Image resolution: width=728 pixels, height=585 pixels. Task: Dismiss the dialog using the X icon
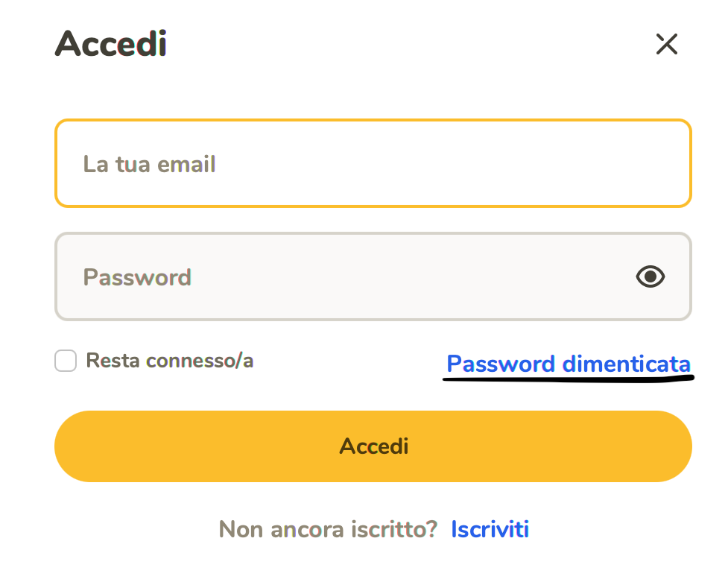tap(666, 44)
